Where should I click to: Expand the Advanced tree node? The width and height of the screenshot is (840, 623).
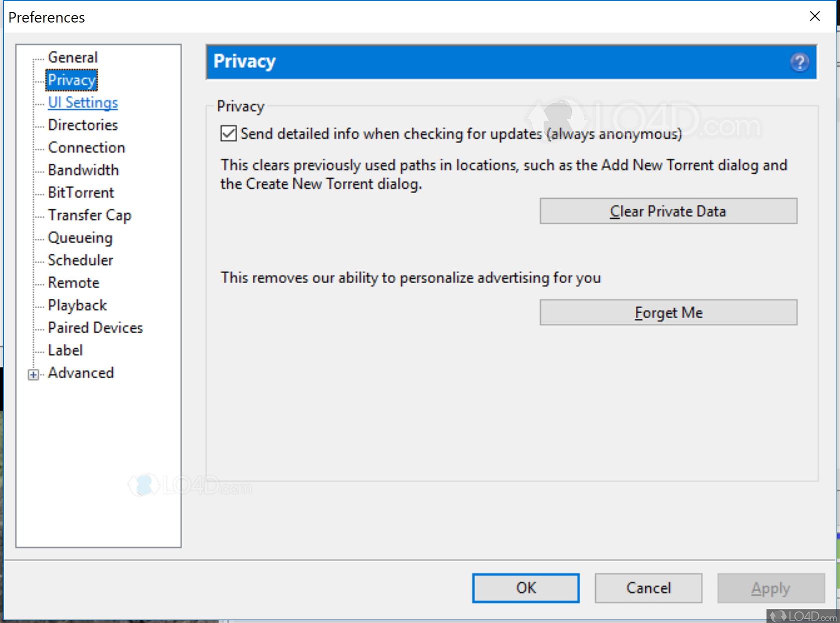[34, 374]
